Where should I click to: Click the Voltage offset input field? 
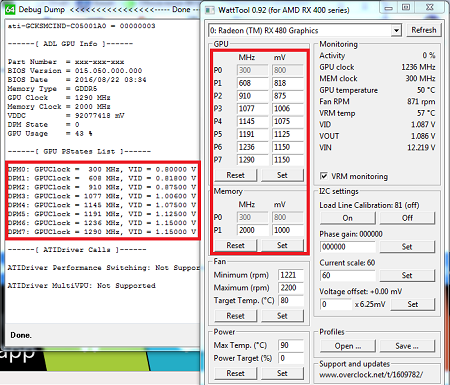click(336, 304)
